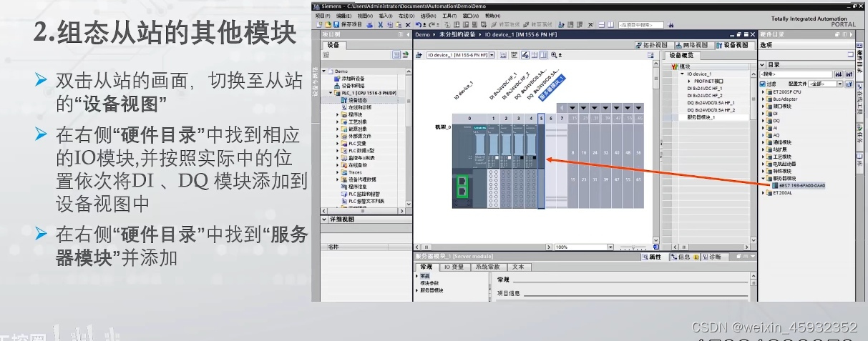Collapse the project tree panel arrow
868x341 pixels.
point(408,34)
